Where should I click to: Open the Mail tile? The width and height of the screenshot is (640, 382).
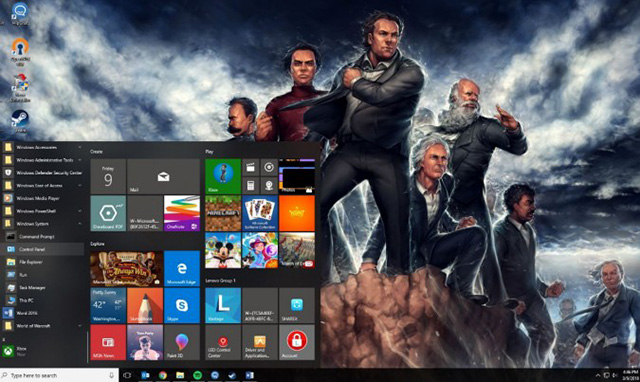point(163,176)
